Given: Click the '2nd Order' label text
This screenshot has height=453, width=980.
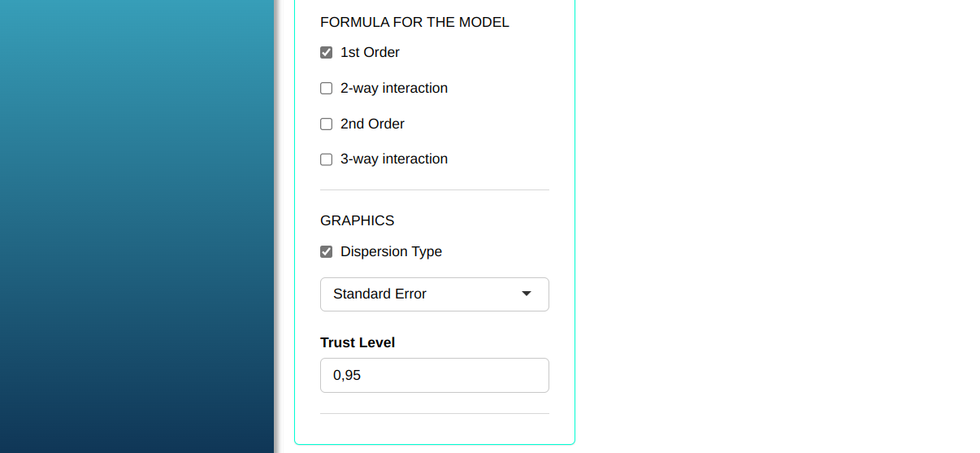Looking at the screenshot, I should click(372, 124).
